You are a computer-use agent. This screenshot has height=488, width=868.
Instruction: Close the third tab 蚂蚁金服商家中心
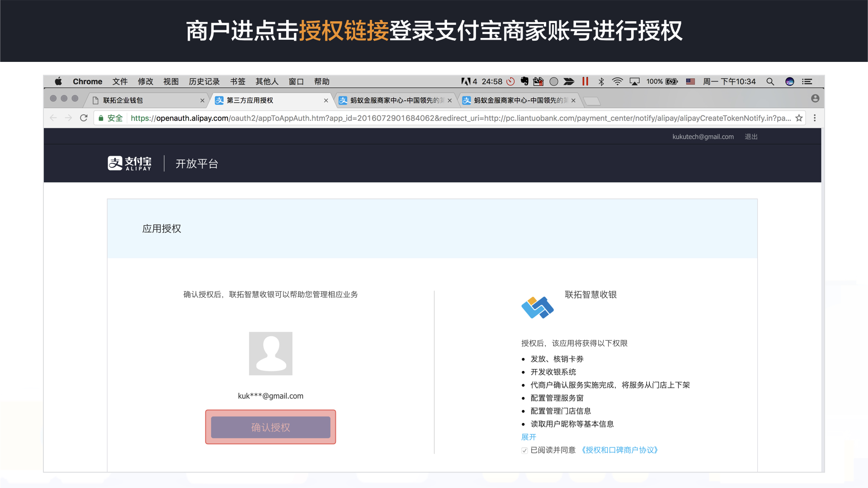tap(450, 101)
